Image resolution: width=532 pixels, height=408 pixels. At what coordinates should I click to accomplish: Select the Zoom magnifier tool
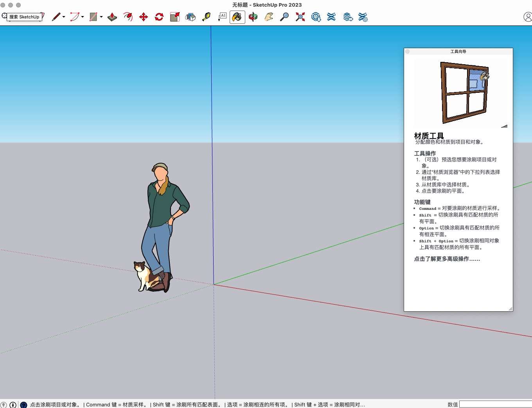point(284,17)
